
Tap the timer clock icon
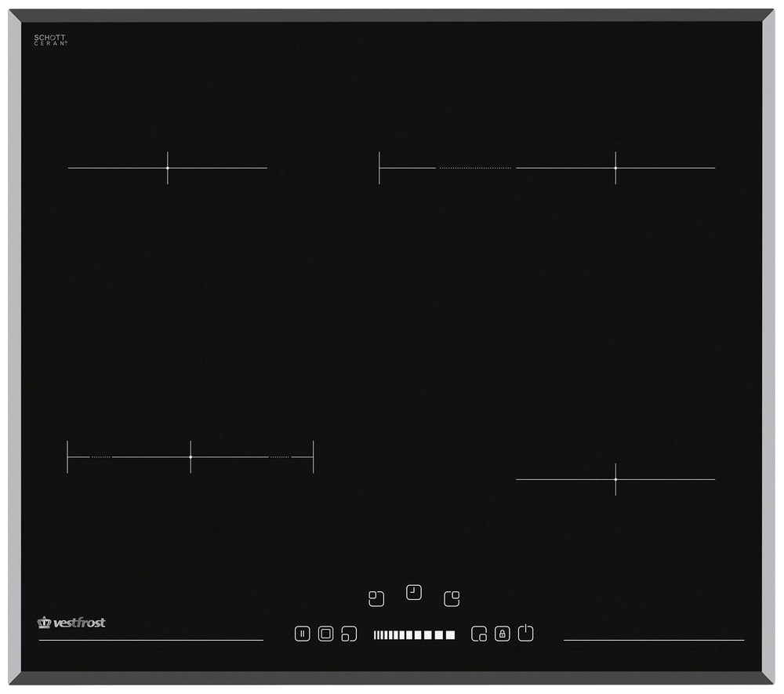(x=413, y=592)
